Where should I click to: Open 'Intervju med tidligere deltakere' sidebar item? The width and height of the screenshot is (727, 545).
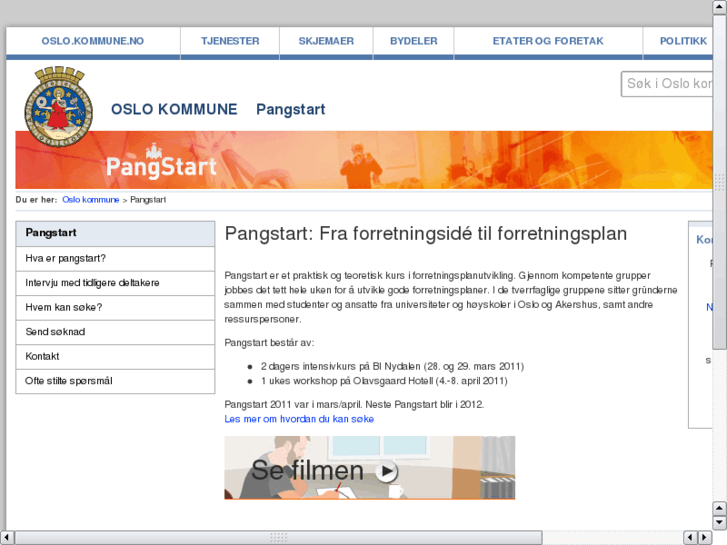pos(115,283)
